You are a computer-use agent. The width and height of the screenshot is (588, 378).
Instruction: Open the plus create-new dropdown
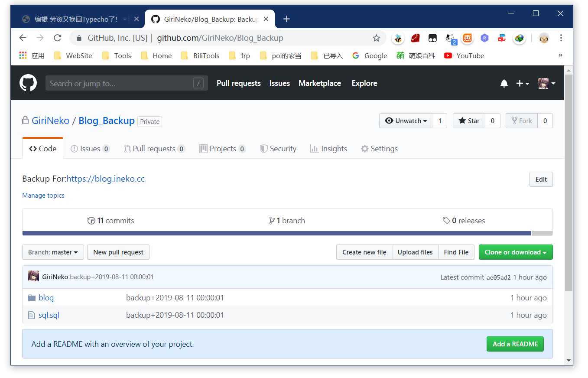(x=522, y=83)
